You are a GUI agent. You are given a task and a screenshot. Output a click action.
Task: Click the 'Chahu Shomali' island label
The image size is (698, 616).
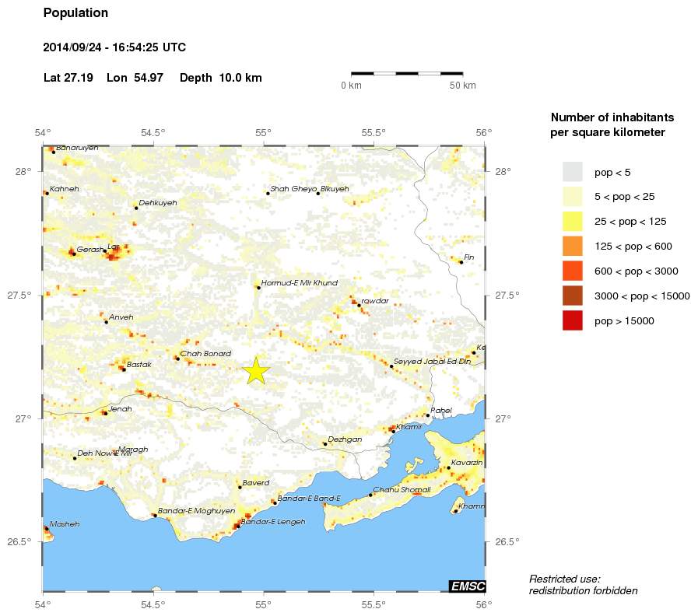(402, 490)
